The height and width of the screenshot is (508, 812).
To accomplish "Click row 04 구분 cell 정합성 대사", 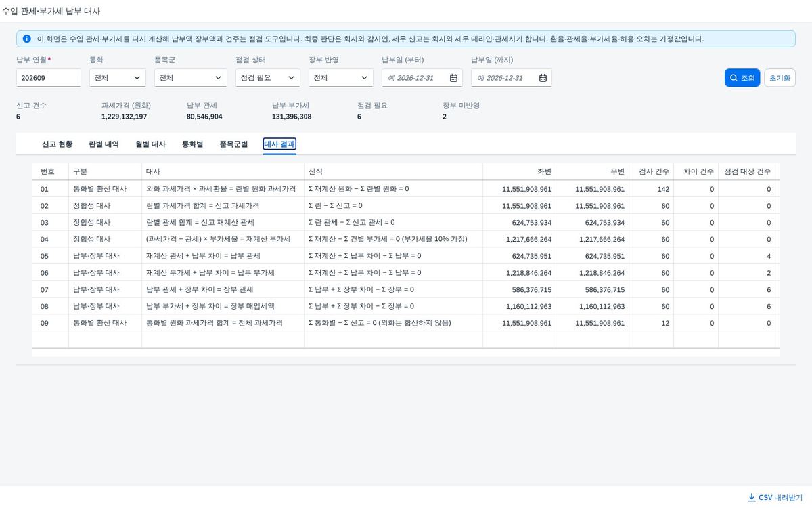I will coord(106,239).
